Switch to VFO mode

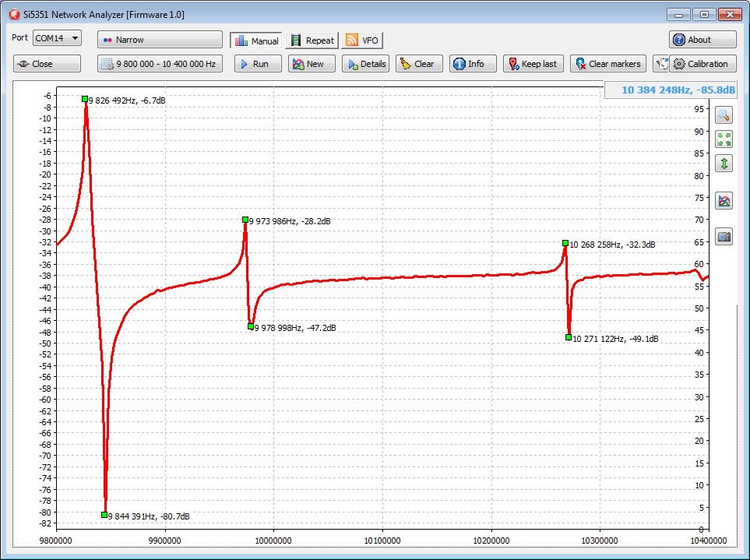pyautogui.click(x=362, y=41)
